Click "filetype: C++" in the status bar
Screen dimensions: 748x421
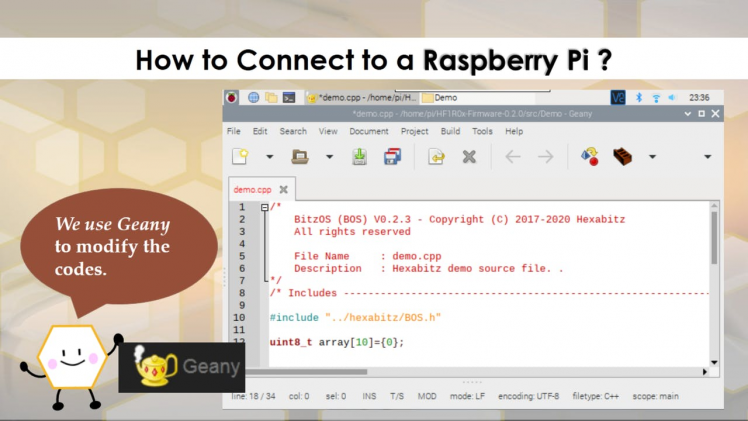[x=595, y=396]
